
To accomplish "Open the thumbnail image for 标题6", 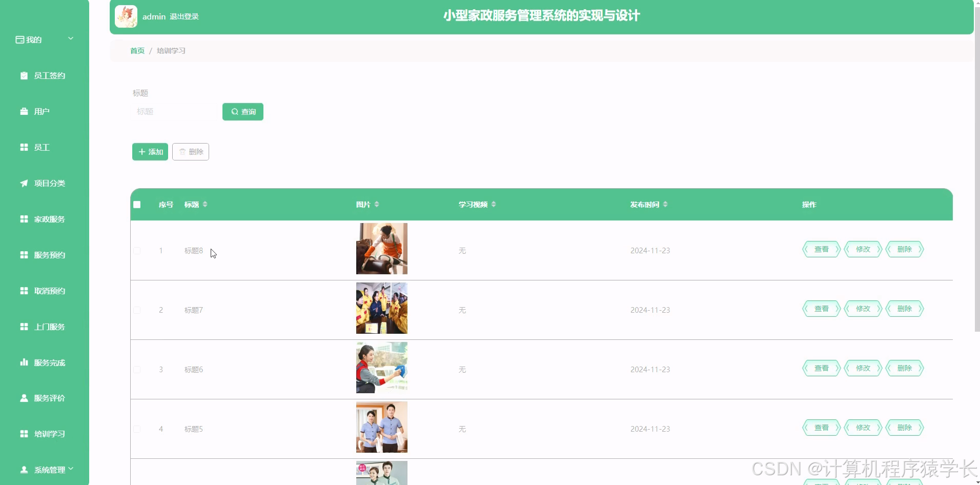I will pos(382,368).
